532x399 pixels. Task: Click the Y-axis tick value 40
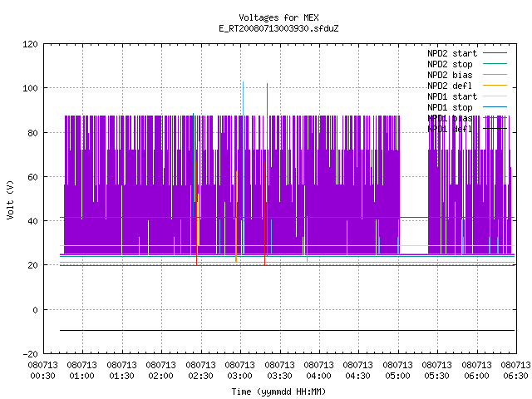pos(32,221)
